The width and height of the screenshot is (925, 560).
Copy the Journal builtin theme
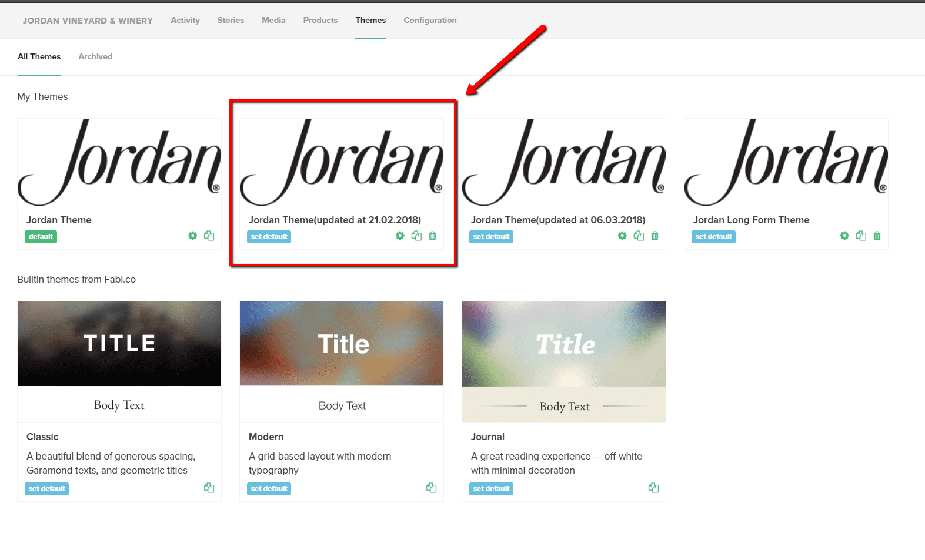coord(653,488)
